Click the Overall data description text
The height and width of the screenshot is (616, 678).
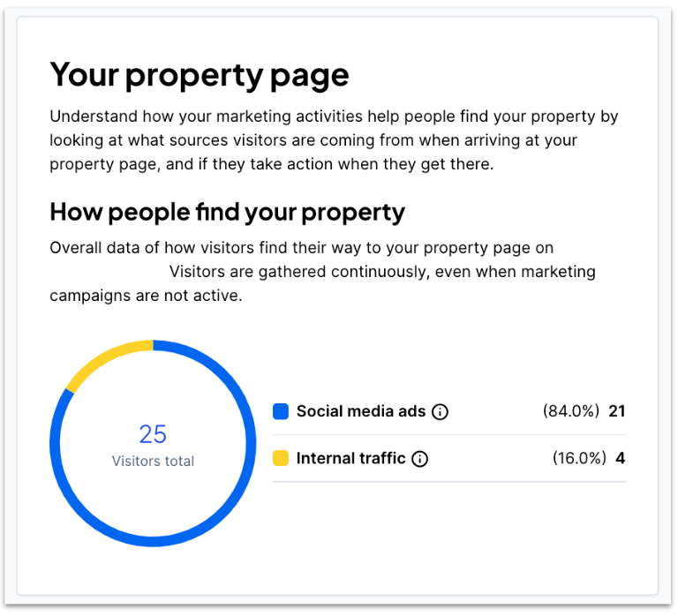click(322, 272)
